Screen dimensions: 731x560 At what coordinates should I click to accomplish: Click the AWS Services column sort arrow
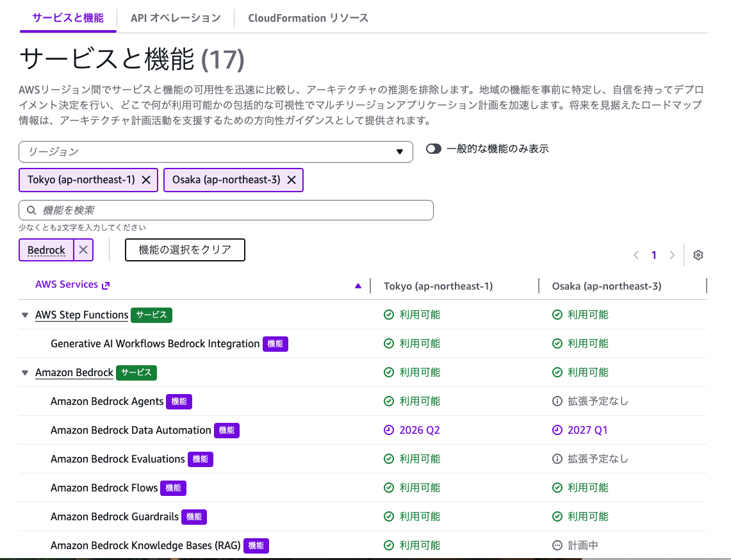coord(358,286)
